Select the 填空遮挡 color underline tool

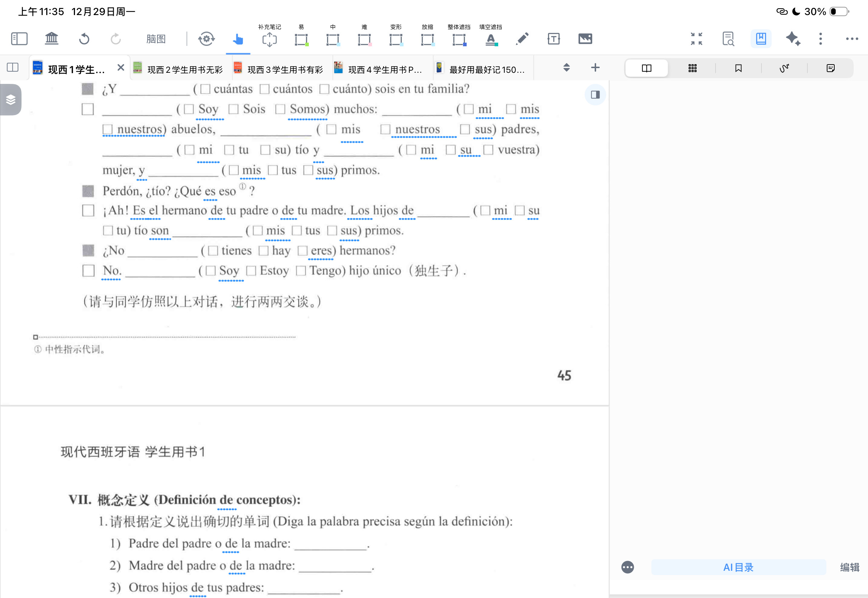(491, 39)
